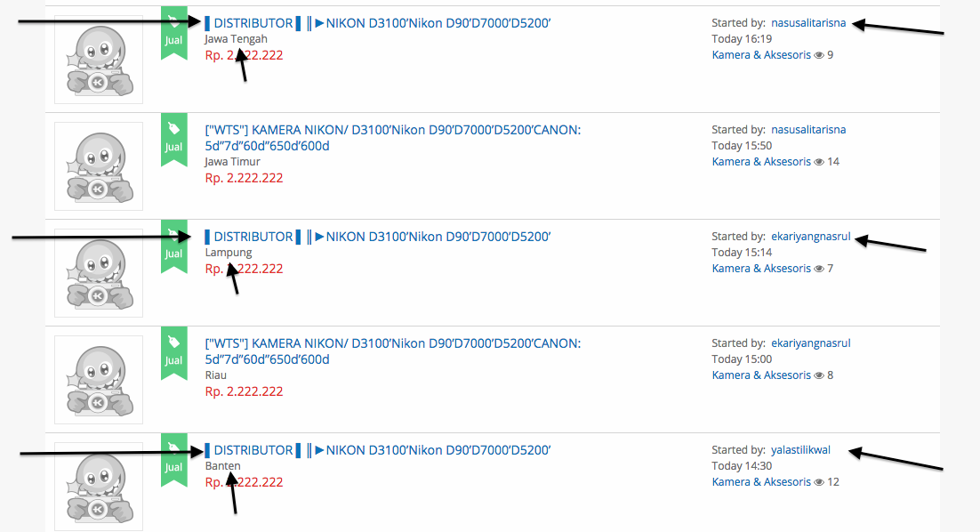Open Kamera & Aksesoris on the Today 14:30 post
The image size is (980, 532).
pyautogui.click(x=761, y=482)
